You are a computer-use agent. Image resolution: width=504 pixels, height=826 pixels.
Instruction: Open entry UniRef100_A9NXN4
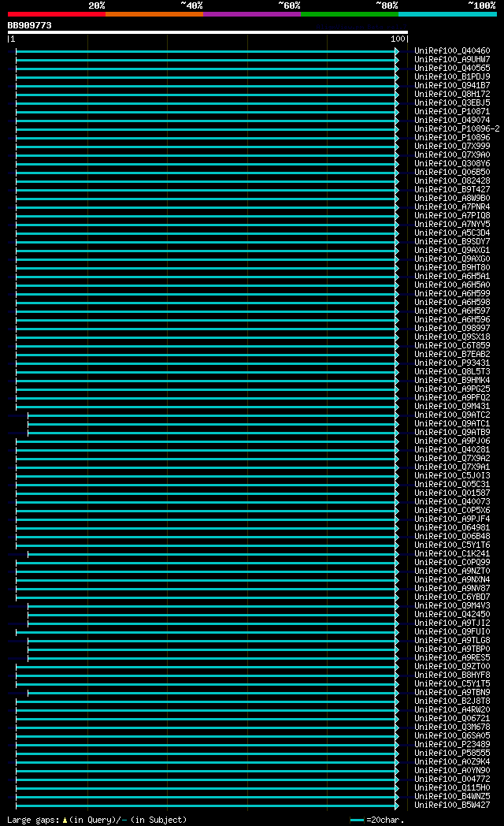point(452,580)
